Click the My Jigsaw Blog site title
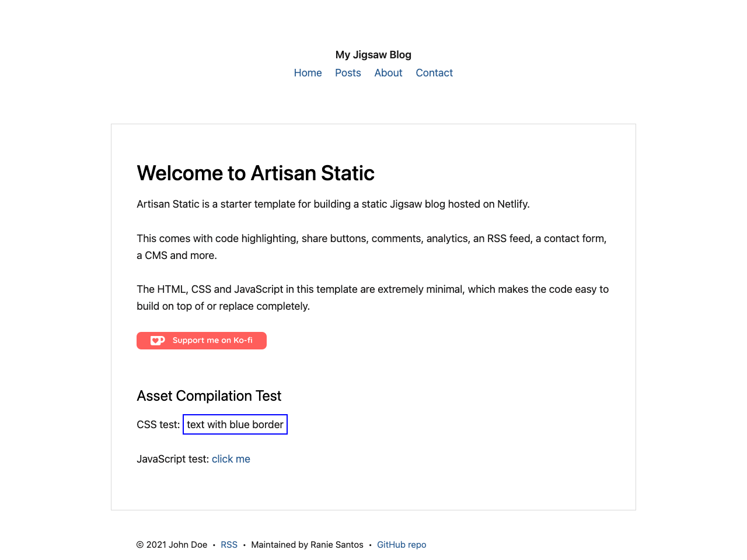 point(373,54)
